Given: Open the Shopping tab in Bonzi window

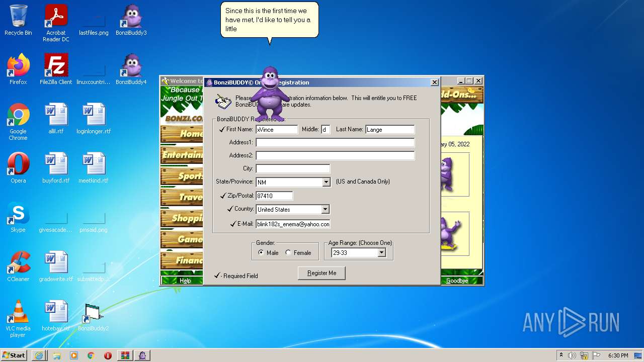Looking at the screenshot, I should [x=182, y=218].
